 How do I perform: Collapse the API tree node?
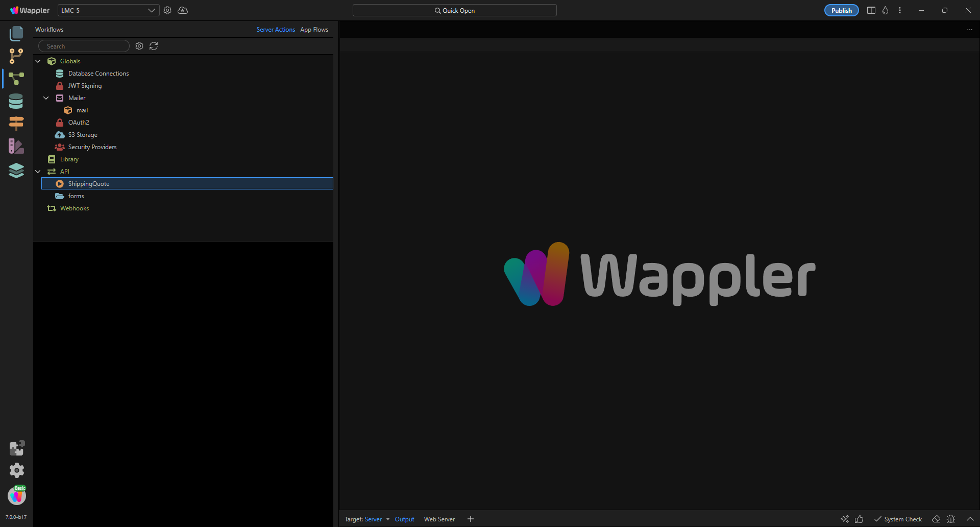(38, 172)
